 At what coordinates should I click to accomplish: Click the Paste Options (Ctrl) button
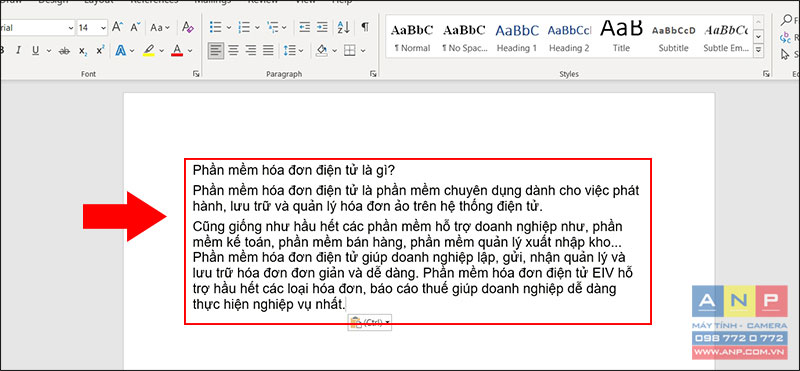[x=370, y=322]
